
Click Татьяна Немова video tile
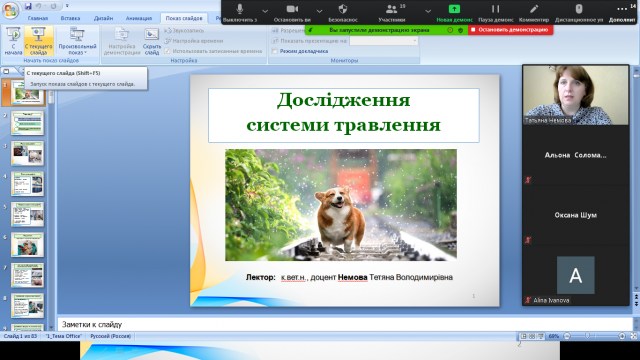[576, 95]
